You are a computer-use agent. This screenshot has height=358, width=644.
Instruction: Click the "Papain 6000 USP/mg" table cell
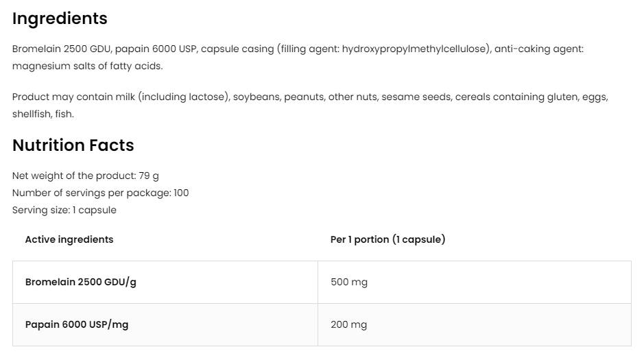click(77, 324)
